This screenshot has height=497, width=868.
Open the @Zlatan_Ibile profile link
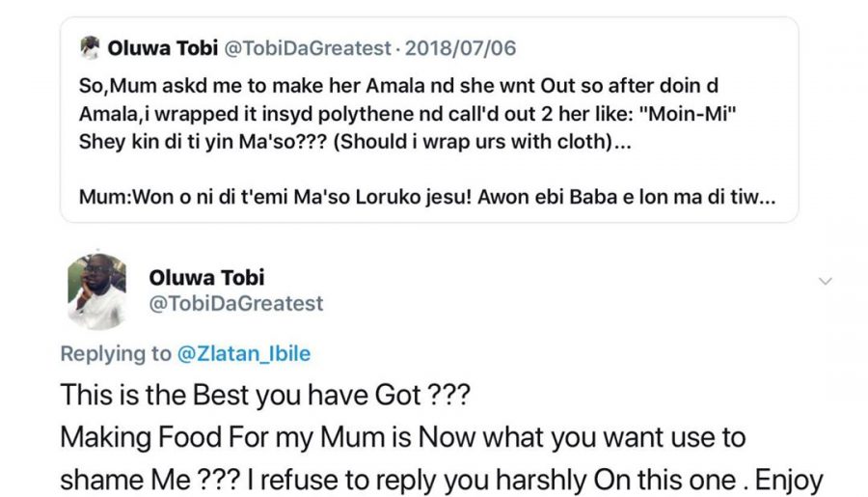244,353
